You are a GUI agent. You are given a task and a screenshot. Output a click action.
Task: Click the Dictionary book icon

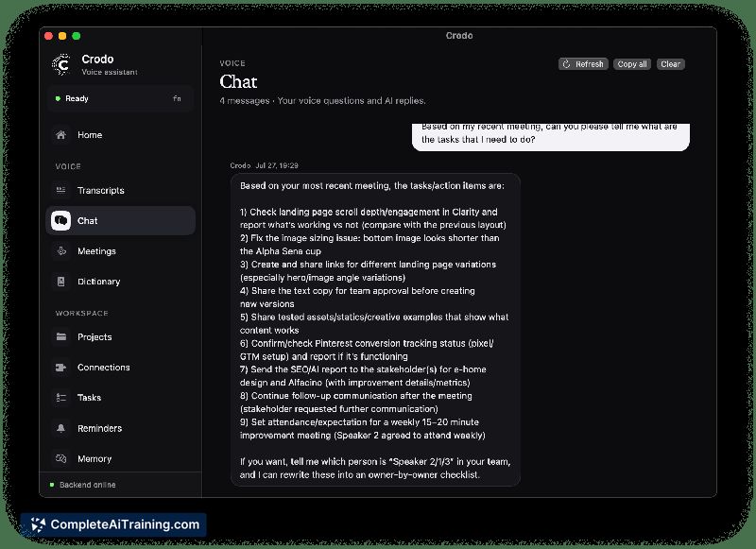point(60,282)
